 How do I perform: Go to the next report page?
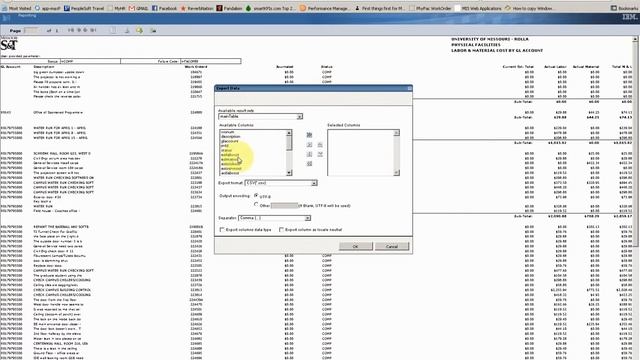[x=85, y=30]
